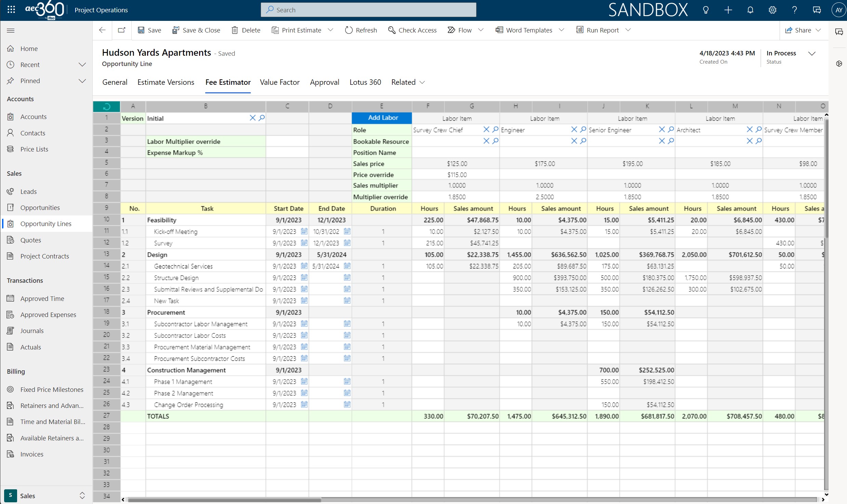Expand the In Process status chevron
847x504 pixels.
[812, 53]
